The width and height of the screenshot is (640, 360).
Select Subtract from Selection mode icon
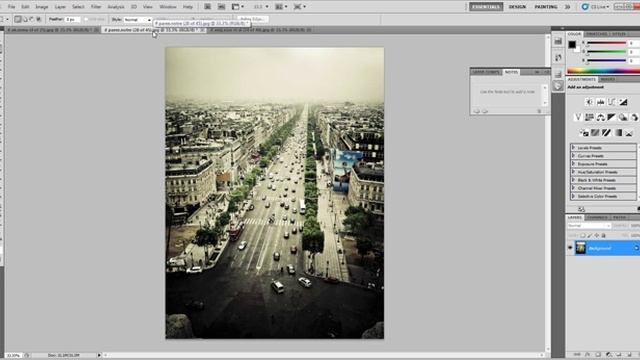coord(32,19)
